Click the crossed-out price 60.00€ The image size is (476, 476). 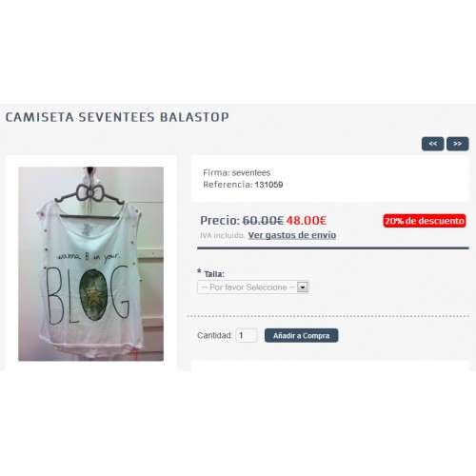pos(263,220)
